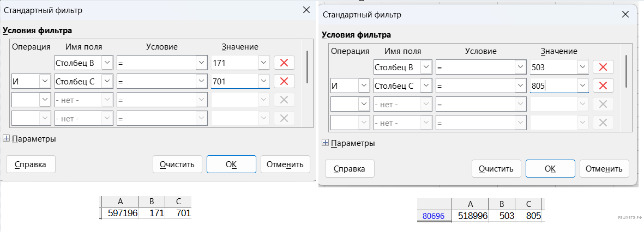Open the condition dropdown in the 171 row

click(201, 63)
